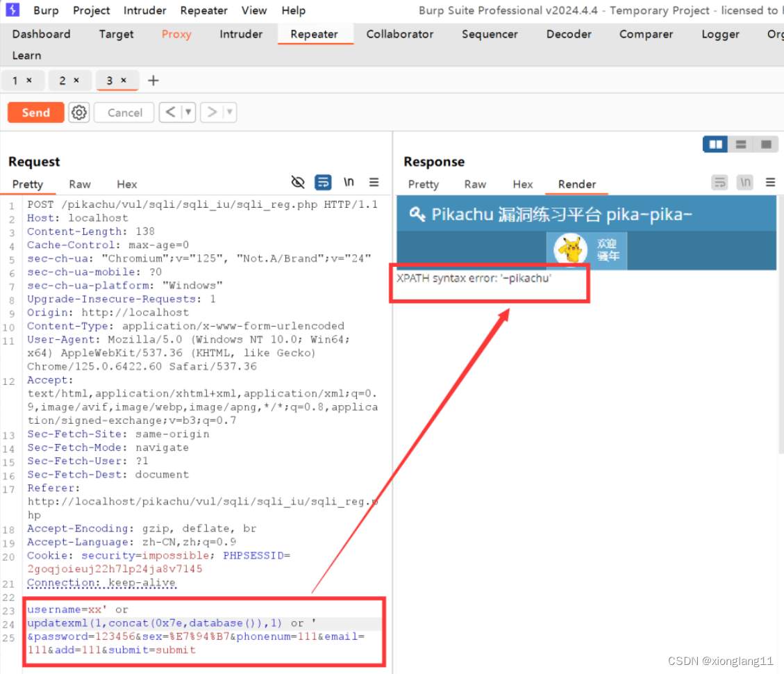The height and width of the screenshot is (674, 784).
Task: Open Request pane hamburger menu
Action: [374, 182]
